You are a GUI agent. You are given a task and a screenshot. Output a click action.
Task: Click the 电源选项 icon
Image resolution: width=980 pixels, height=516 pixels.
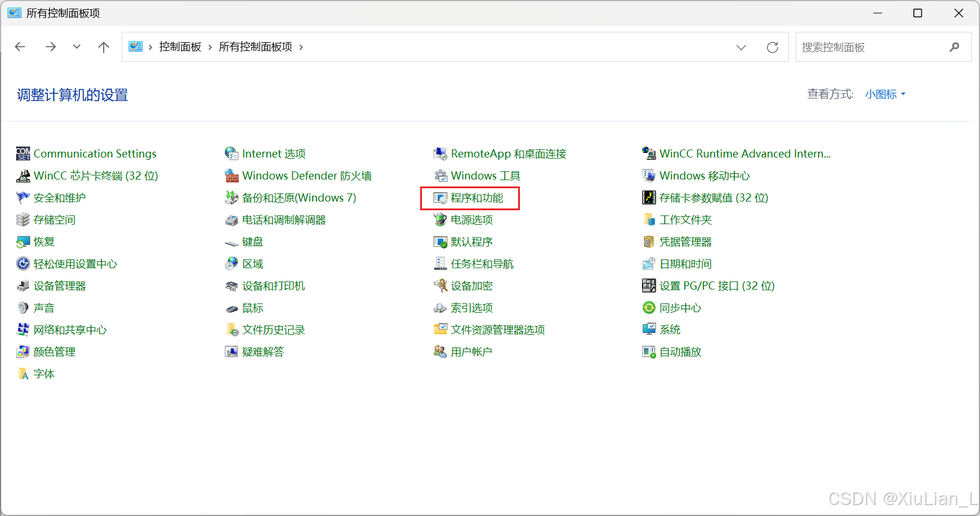pos(440,219)
